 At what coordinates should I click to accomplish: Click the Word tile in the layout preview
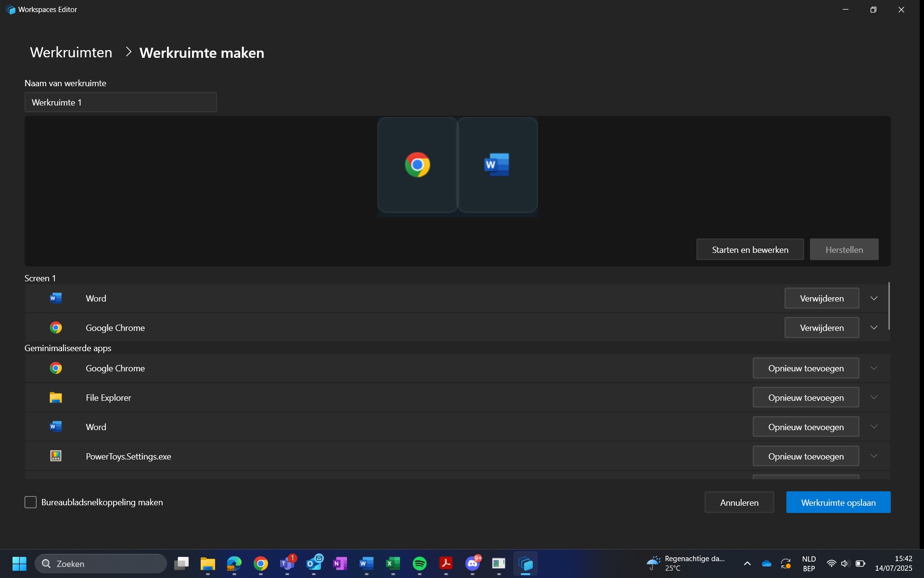tap(497, 165)
